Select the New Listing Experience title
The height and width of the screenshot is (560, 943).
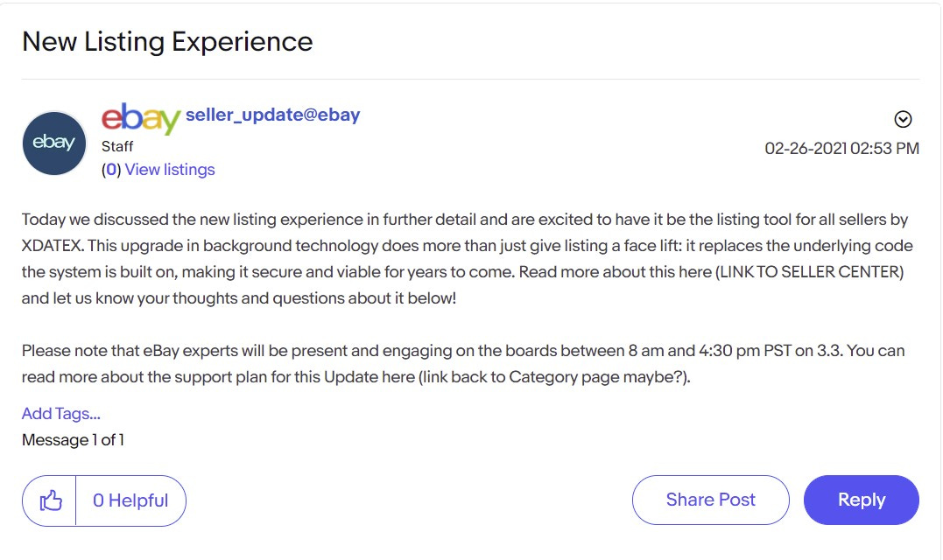click(167, 41)
